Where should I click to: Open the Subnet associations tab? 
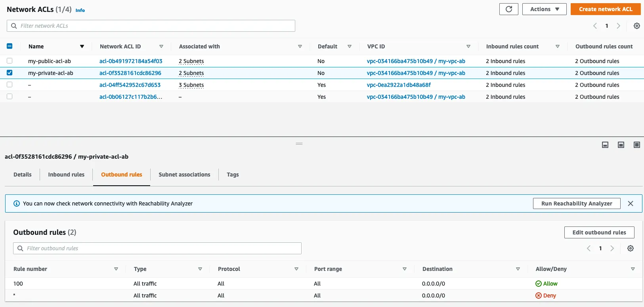(184, 175)
